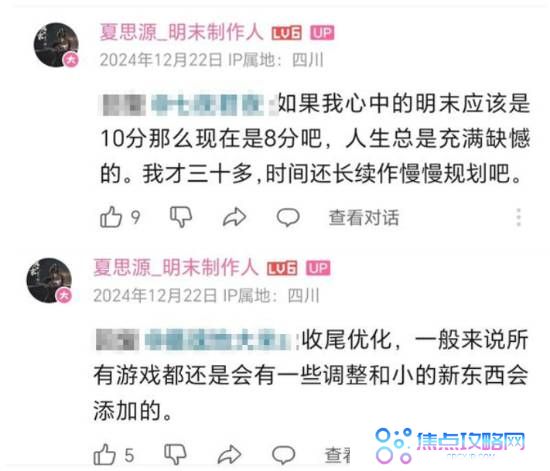Dislike the second comment about 收尾优化
This screenshot has width=550, height=471.
[x=175, y=454]
